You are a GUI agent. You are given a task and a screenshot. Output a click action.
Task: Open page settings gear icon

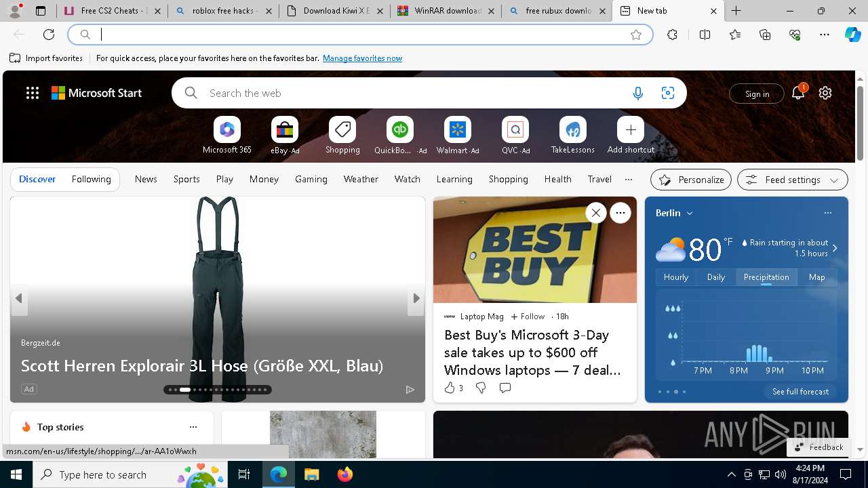(x=825, y=93)
